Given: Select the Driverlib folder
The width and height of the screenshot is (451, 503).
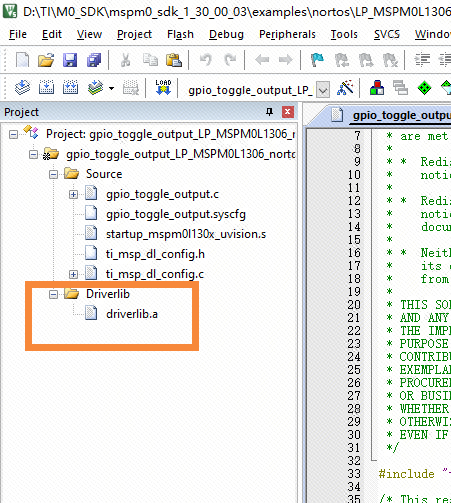Looking at the screenshot, I should [108, 294].
